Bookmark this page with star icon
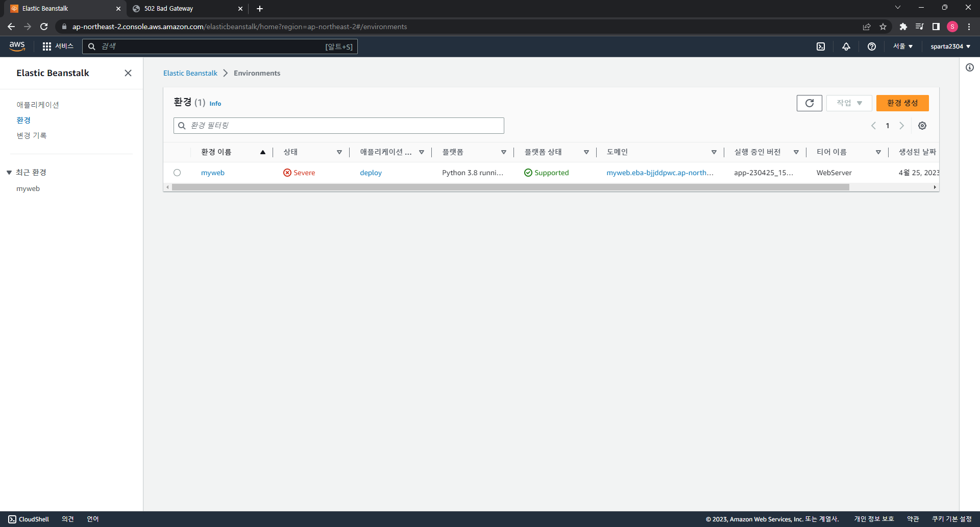Image resolution: width=980 pixels, height=527 pixels. (x=883, y=27)
